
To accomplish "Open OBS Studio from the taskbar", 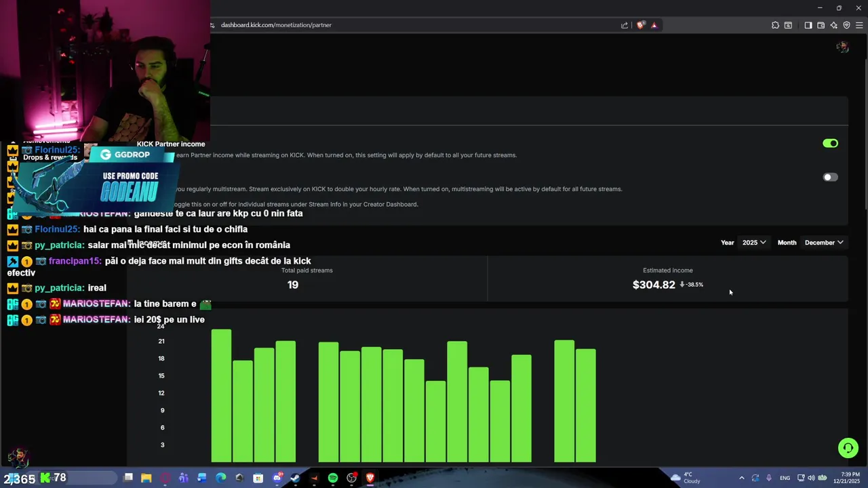I will [351, 478].
